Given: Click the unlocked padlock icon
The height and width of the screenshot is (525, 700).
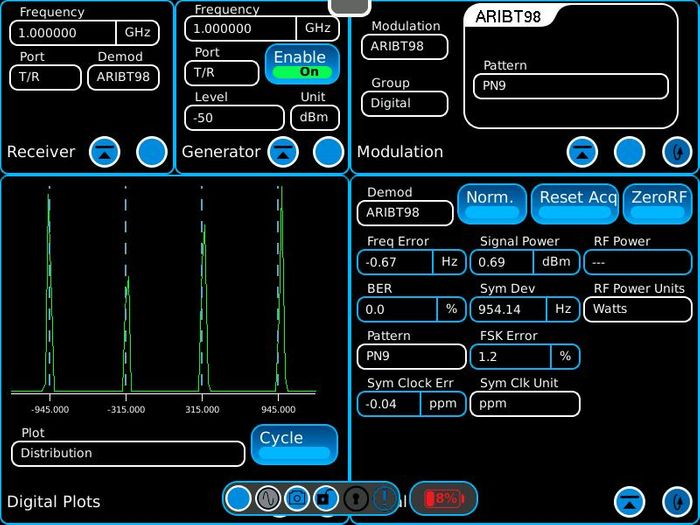Looking at the screenshot, I should click(326, 497).
